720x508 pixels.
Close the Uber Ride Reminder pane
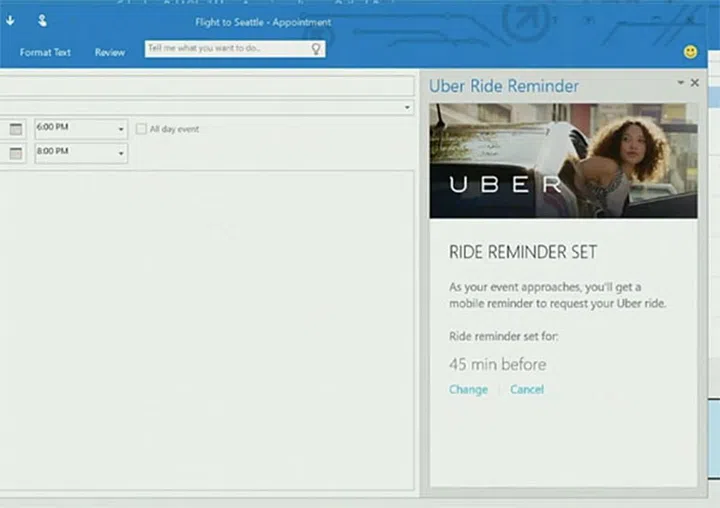(x=695, y=83)
